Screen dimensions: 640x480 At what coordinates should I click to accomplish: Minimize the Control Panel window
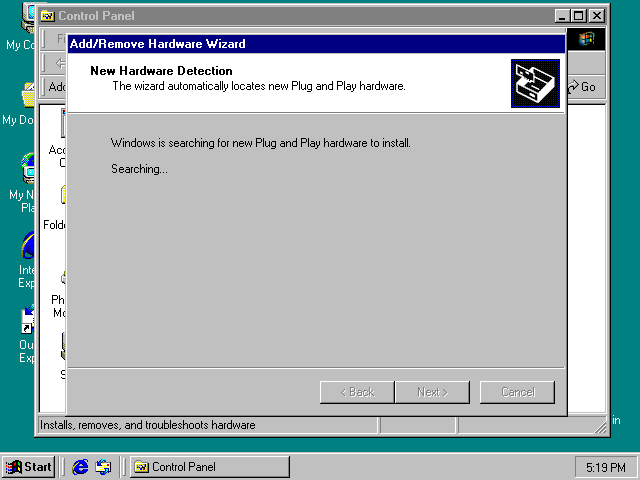pyautogui.click(x=562, y=16)
